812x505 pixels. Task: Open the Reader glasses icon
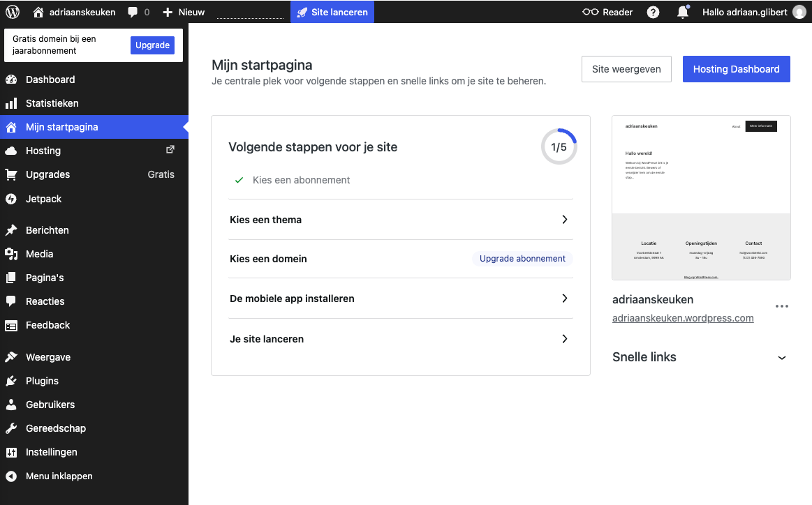pyautogui.click(x=591, y=12)
